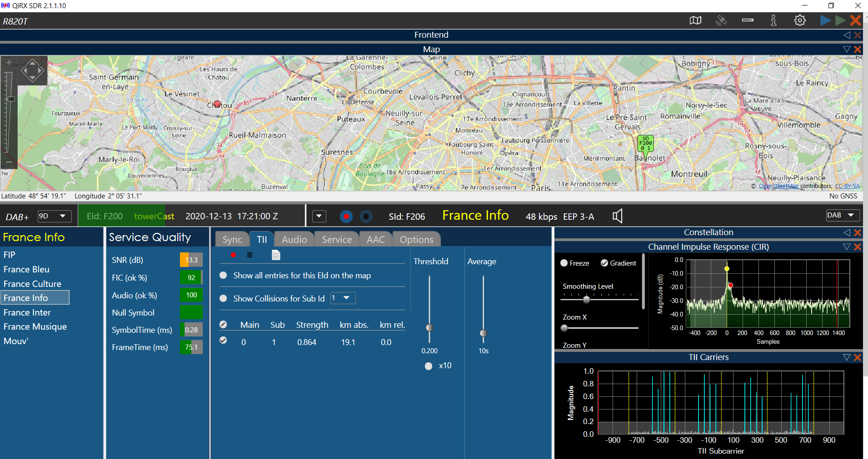Click the map pan arrows control
Screen dimensions: 868x459
click(32, 70)
